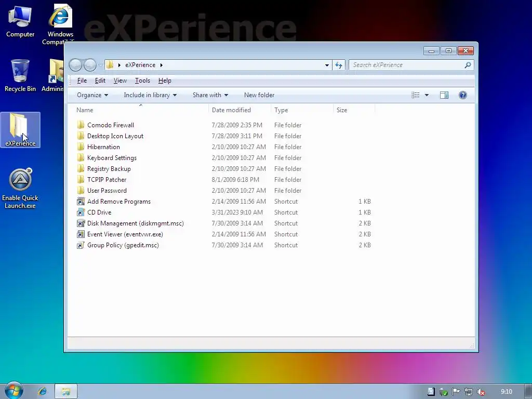Screen dimensions: 532x399
Task: Select the TCPIP Patcher folder icon
Action: (81, 179)
